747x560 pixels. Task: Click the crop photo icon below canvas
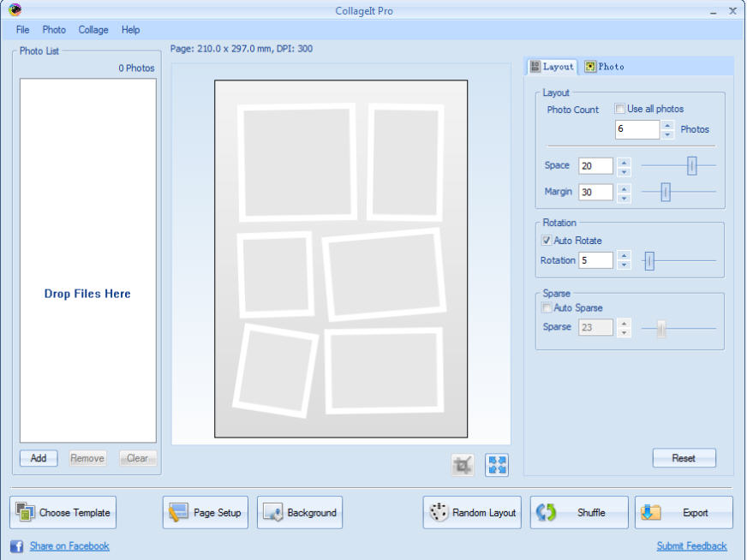point(463,465)
